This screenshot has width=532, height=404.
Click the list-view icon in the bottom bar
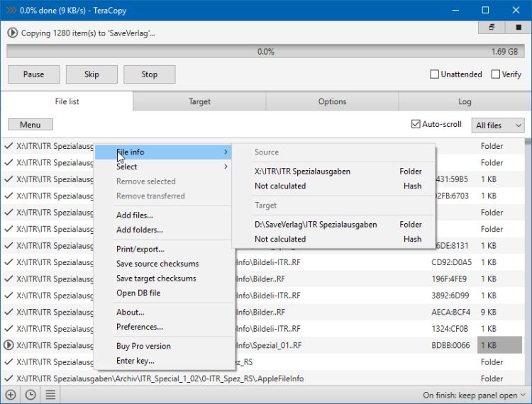(x=50, y=395)
